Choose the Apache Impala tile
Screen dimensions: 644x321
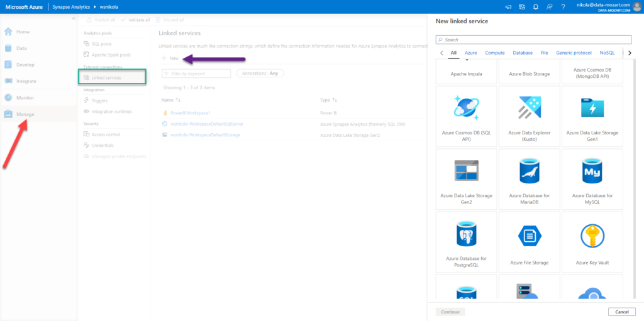click(467, 72)
